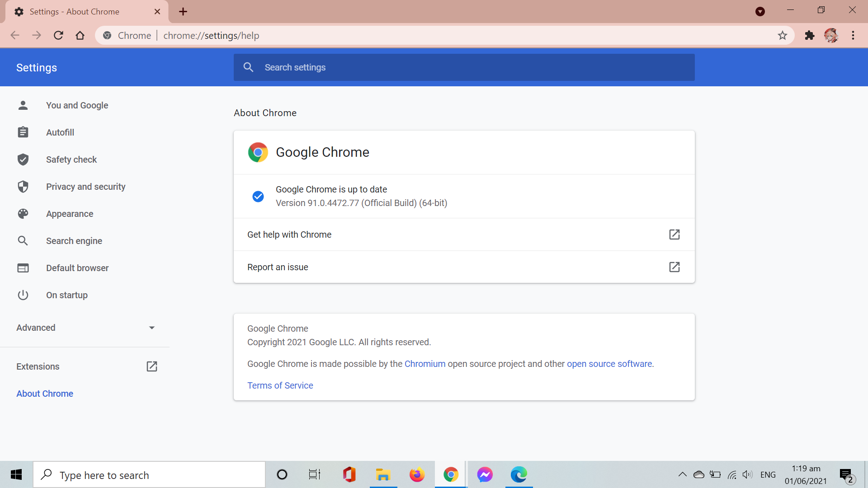Open the profile avatar in toolbar

tap(831, 35)
